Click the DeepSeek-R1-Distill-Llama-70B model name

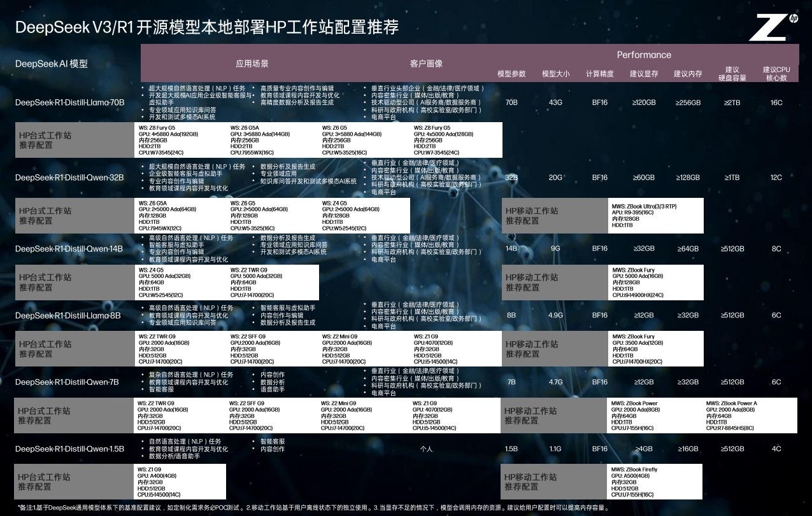pos(70,102)
